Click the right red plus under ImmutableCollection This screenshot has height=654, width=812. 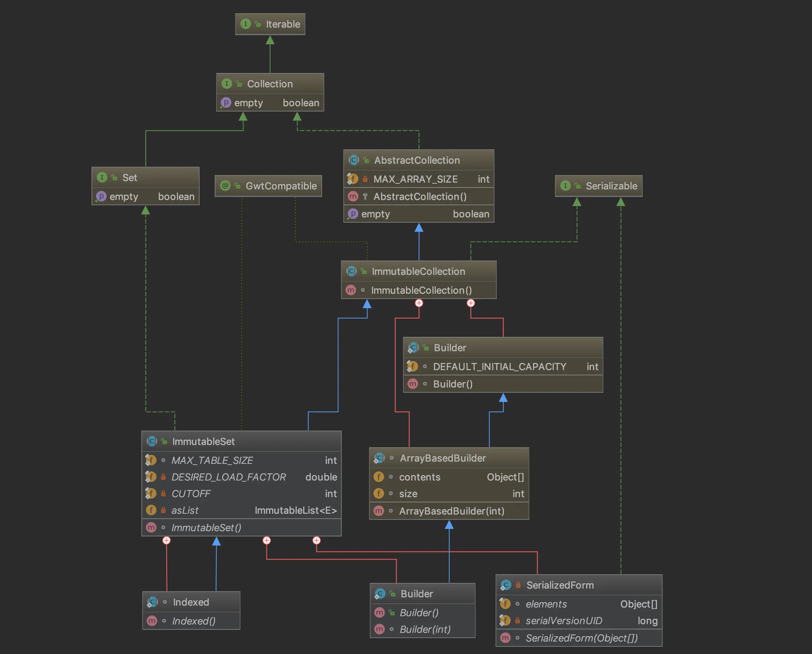pos(471,303)
